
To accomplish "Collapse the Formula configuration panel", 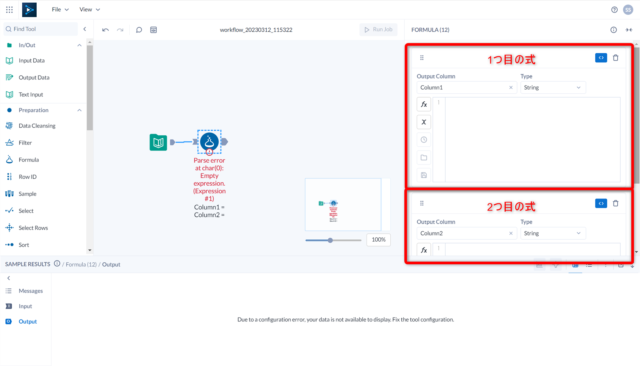I will pos(629,30).
